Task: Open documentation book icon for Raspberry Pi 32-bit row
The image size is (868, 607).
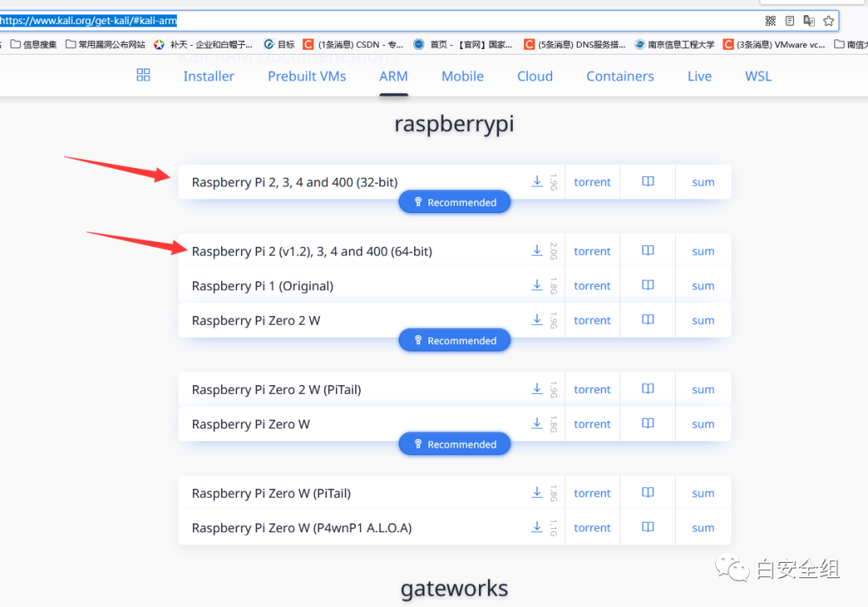Action: pos(648,181)
